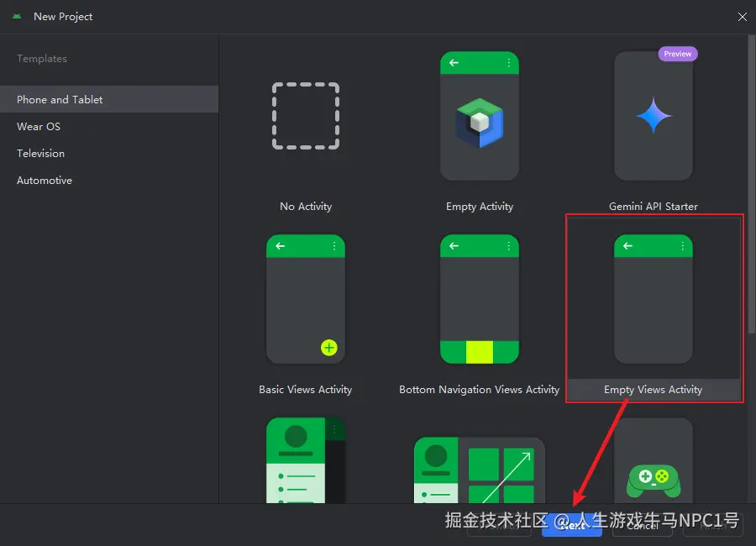Click the dashed square No Activity icon
Image resolution: width=756 pixels, height=546 pixels.
click(306, 116)
